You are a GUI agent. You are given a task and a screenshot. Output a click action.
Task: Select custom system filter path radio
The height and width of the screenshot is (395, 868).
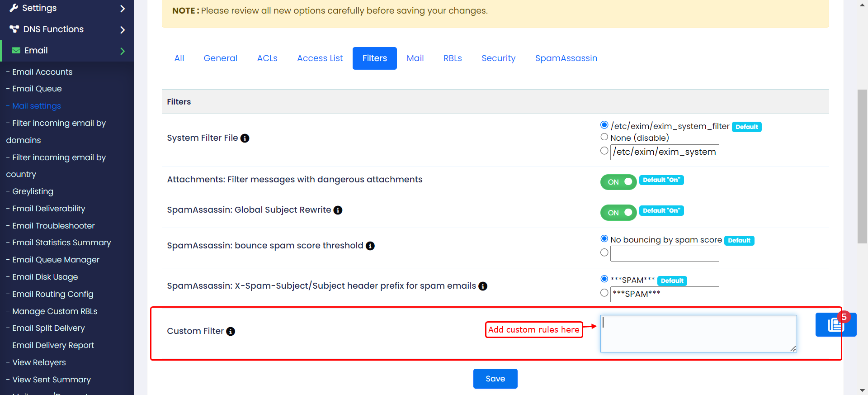[604, 151]
